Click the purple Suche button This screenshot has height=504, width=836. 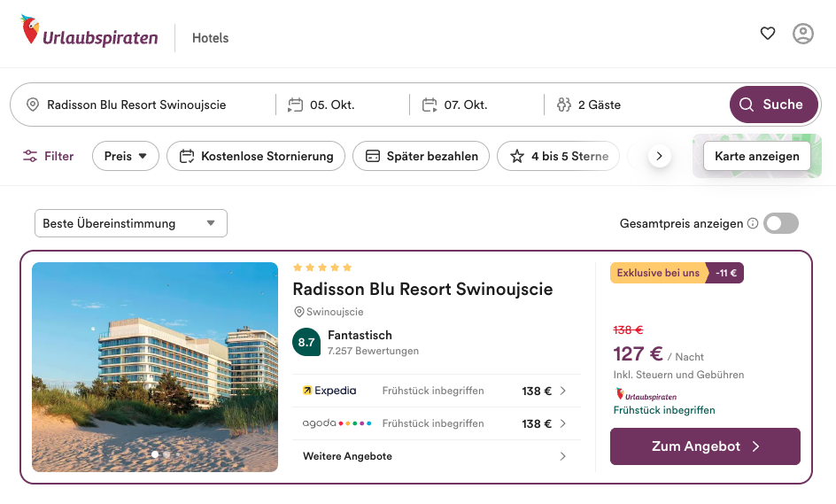[774, 105]
